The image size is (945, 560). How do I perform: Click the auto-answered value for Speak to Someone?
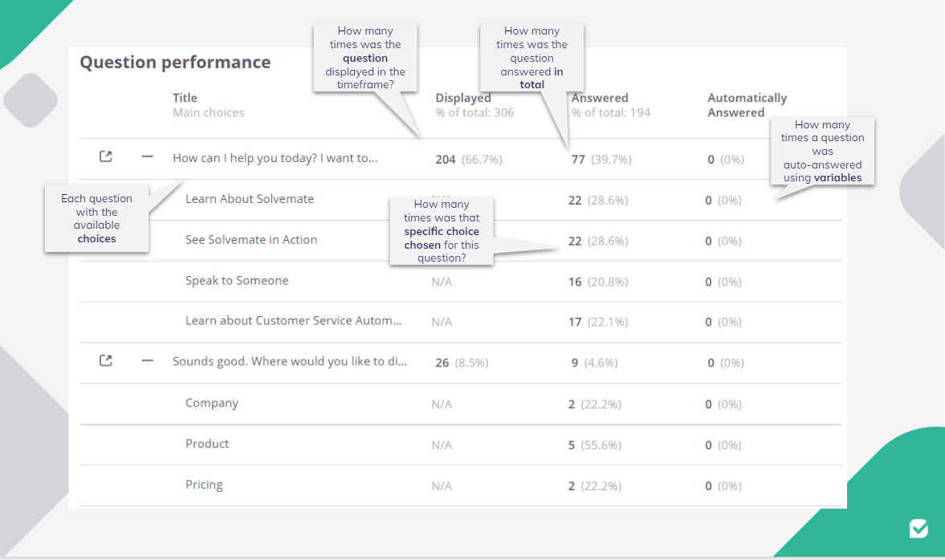coord(723,282)
